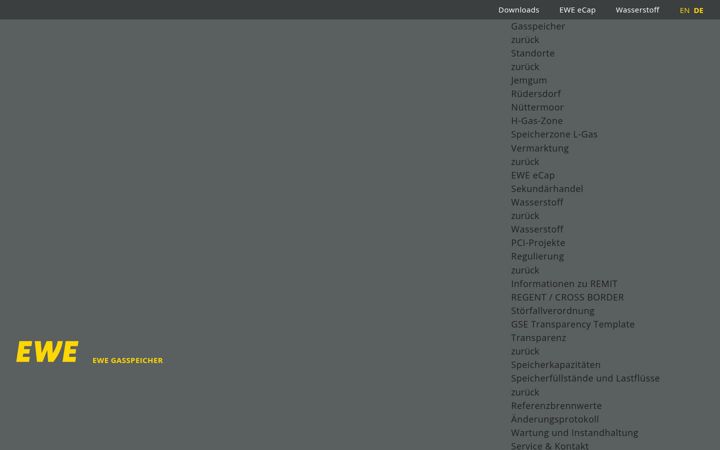The height and width of the screenshot is (450, 720).
Task: Click zurück directly below Gasspeicher
Action: pos(525,40)
